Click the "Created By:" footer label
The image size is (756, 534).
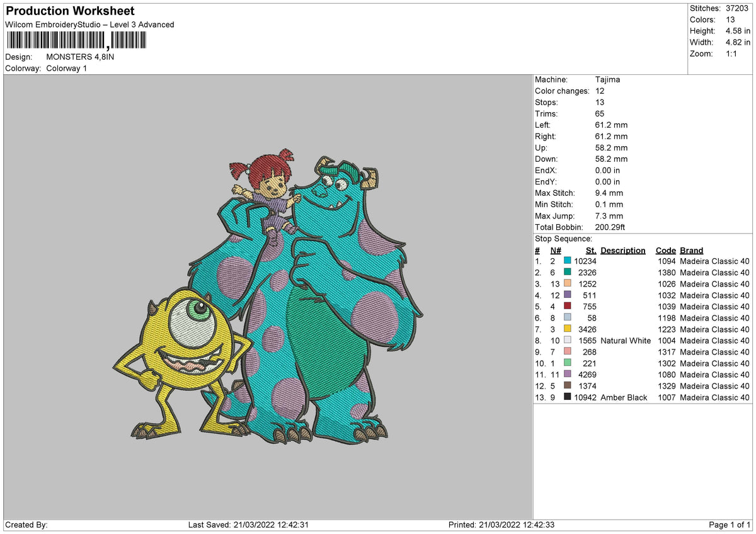click(26, 525)
